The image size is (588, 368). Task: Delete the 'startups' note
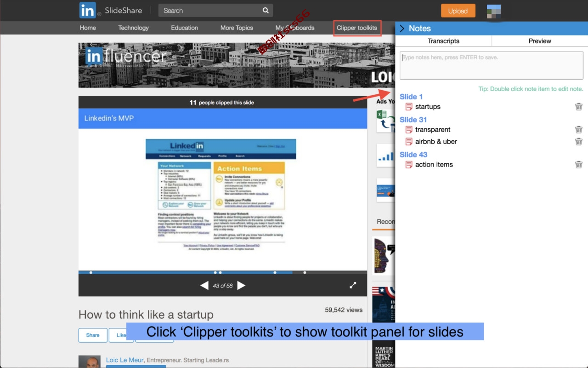579,107
